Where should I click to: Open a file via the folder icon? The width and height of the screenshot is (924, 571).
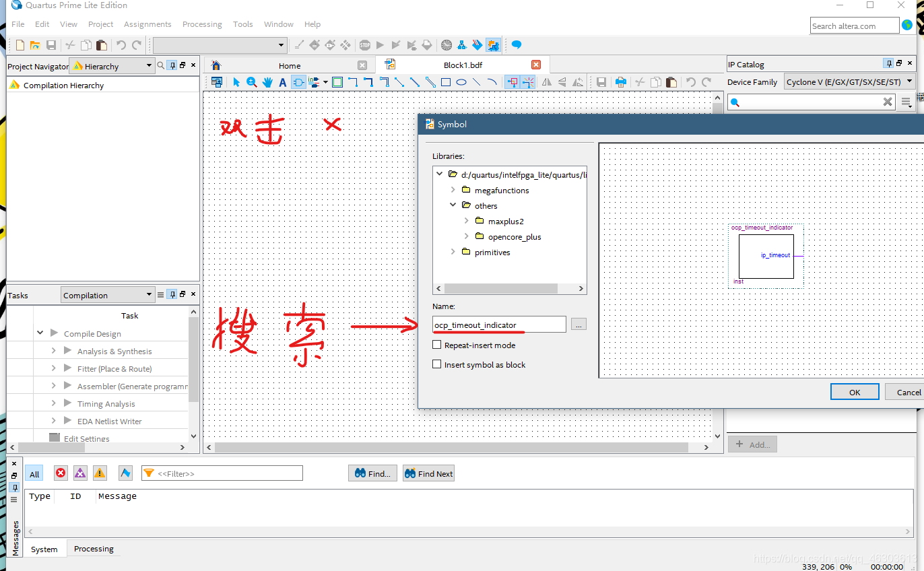click(35, 45)
